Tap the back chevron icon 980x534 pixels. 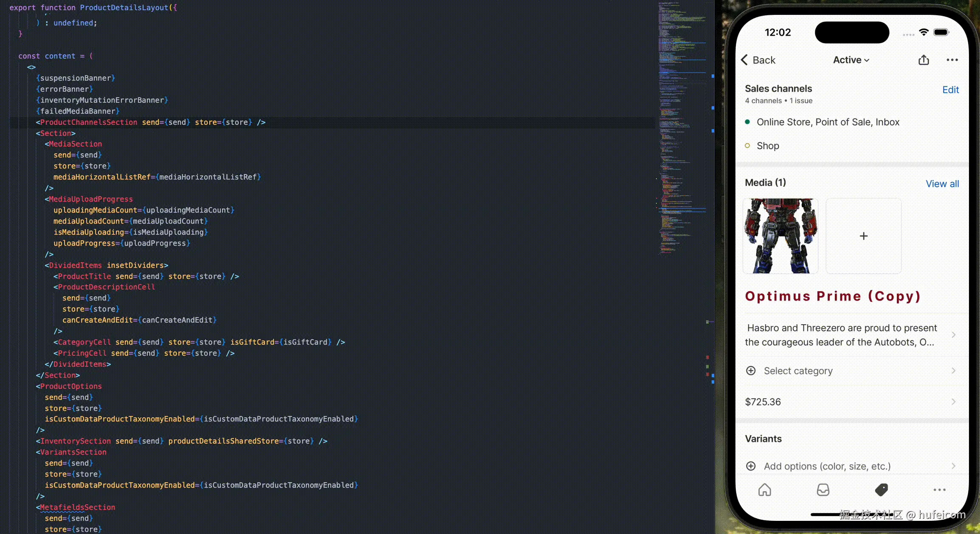[x=745, y=60]
